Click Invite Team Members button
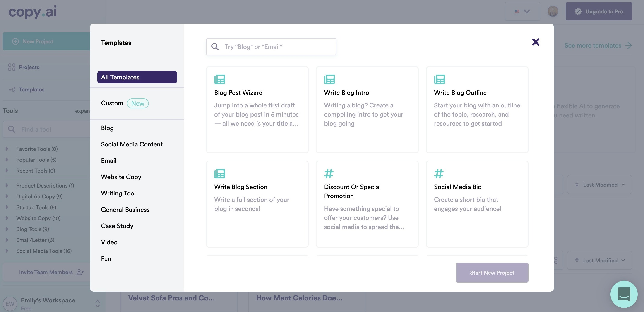This screenshot has width=644, height=312. click(x=46, y=272)
